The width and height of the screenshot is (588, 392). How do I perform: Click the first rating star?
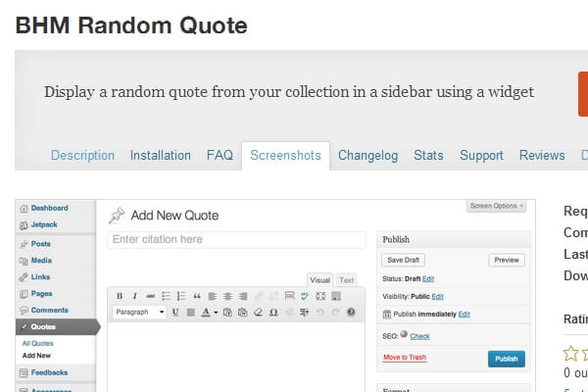(x=571, y=354)
